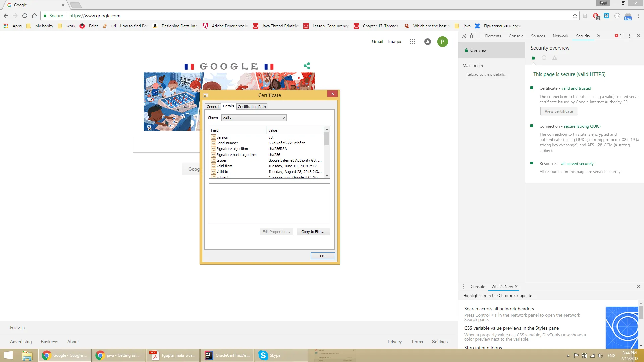
Task: Click the red error count indicator
Action: (x=618, y=36)
